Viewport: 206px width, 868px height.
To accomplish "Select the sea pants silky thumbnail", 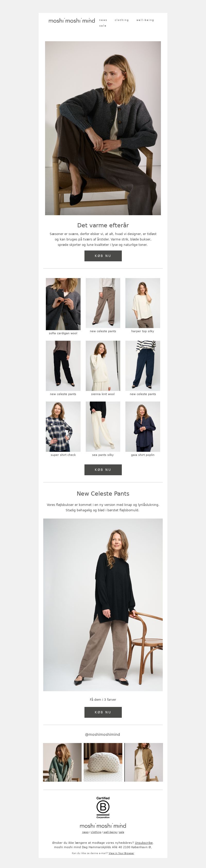I will (x=103, y=427).
